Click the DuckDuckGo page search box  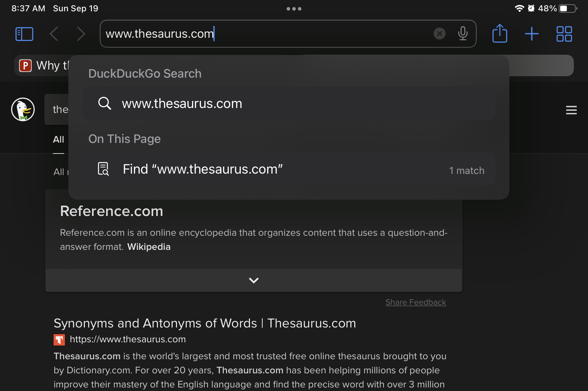(x=57, y=109)
